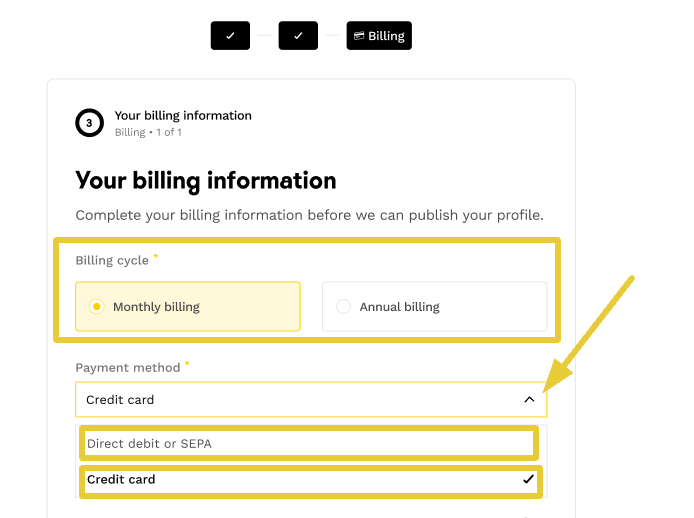694x518 pixels.
Task: Select the Monthly billing radio circle
Action: [x=96, y=307]
